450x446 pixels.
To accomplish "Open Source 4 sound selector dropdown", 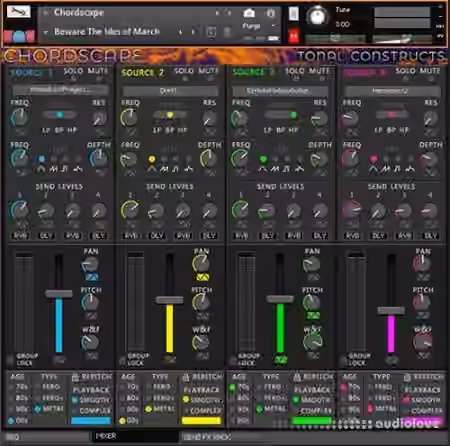I will tap(392, 91).
